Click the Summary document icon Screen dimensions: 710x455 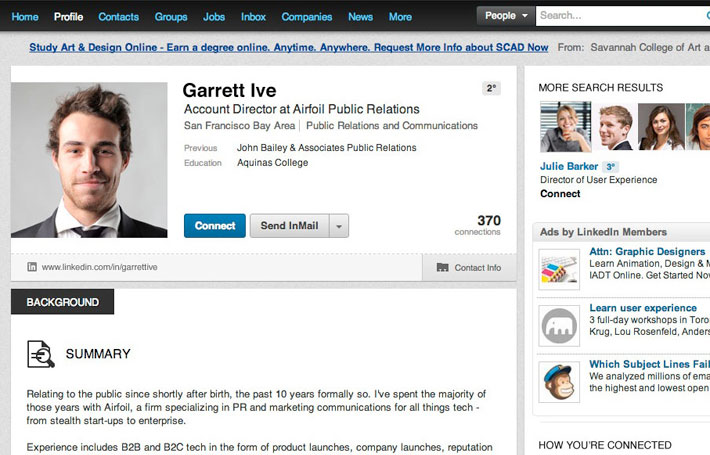(x=41, y=354)
